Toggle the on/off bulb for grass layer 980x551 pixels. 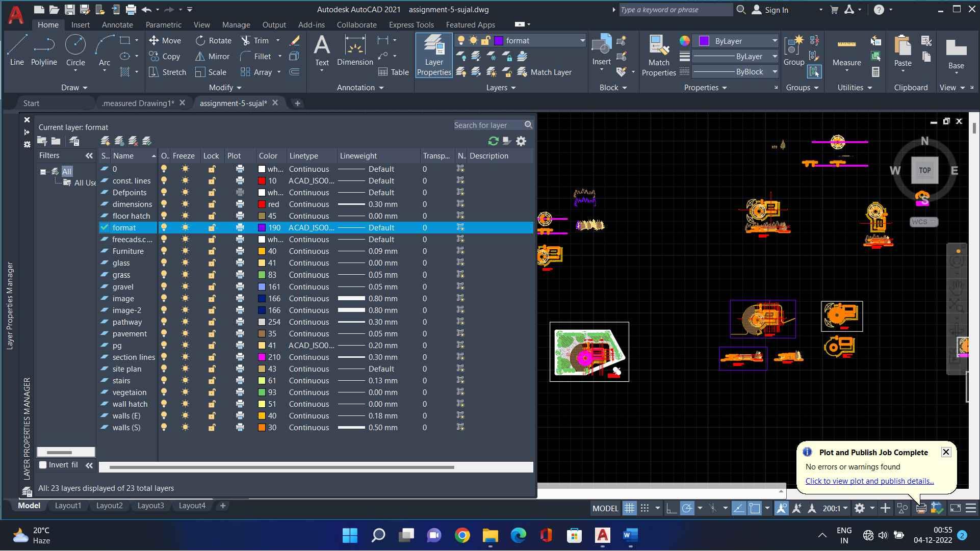164,275
